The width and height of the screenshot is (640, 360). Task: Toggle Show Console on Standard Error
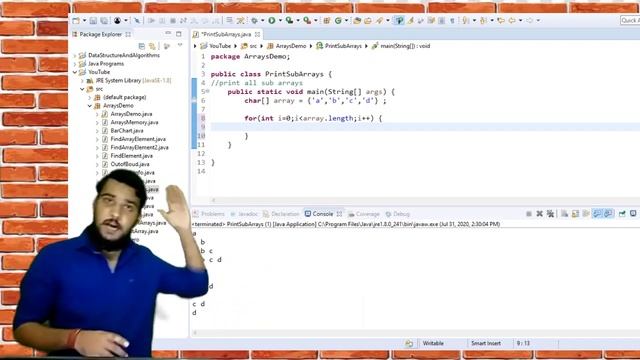click(608, 214)
